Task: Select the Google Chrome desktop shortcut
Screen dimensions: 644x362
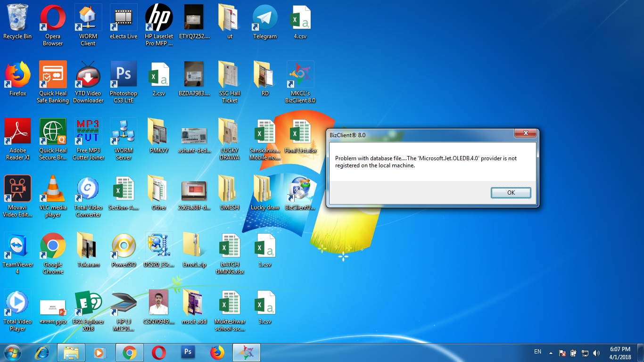Action: click(53, 254)
